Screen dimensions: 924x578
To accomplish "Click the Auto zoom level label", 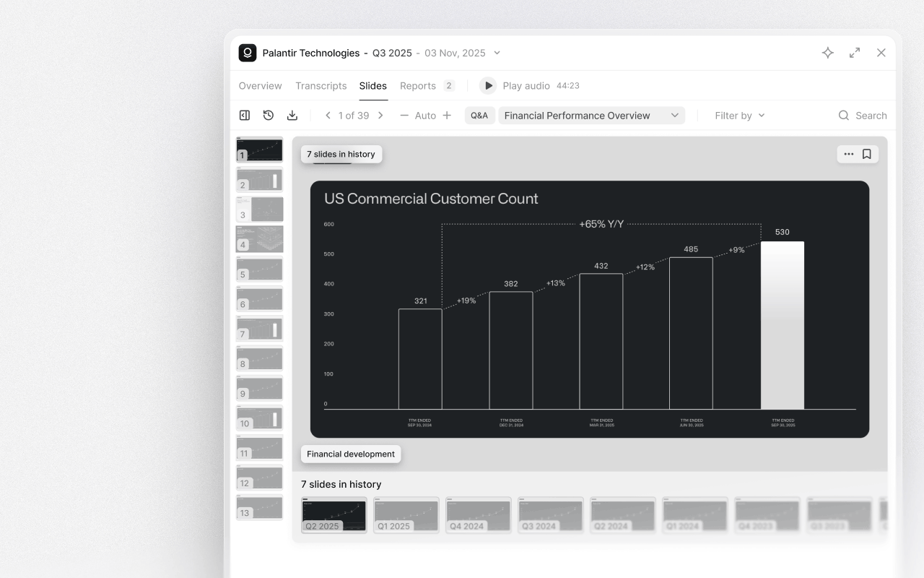I will point(425,116).
